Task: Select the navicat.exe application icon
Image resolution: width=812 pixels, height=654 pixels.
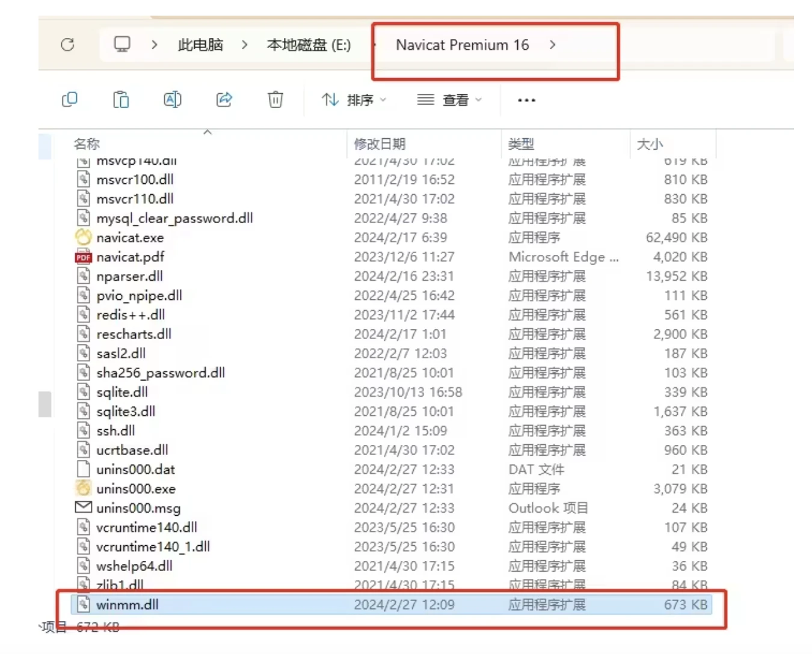Action: pyautogui.click(x=84, y=237)
